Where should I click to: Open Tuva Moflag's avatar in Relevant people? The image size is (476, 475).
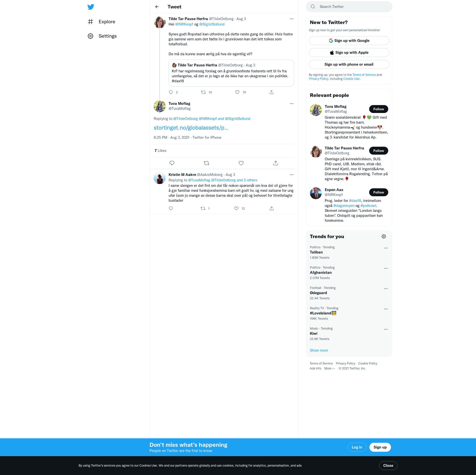click(x=316, y=110)
